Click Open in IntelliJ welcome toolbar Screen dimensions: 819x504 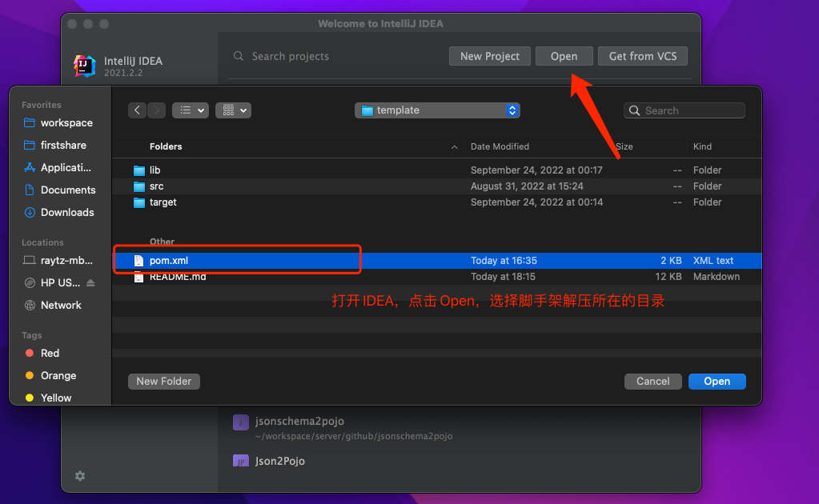point(564,56)
